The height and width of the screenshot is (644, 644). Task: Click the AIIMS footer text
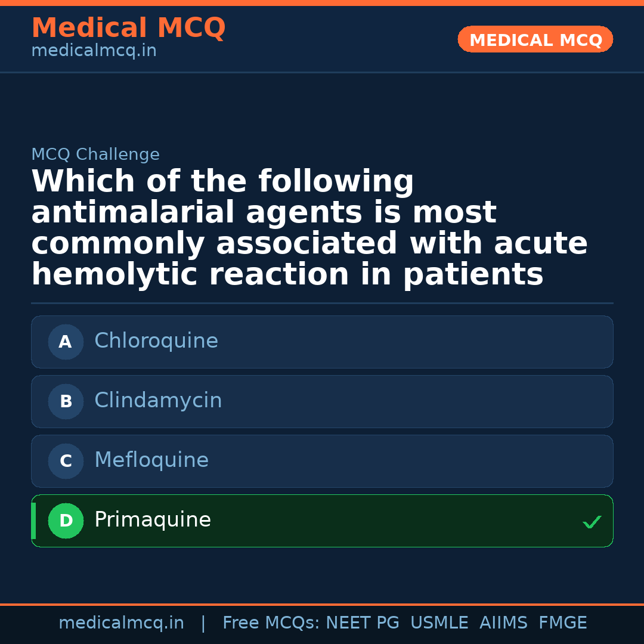(x=503, y=623)
